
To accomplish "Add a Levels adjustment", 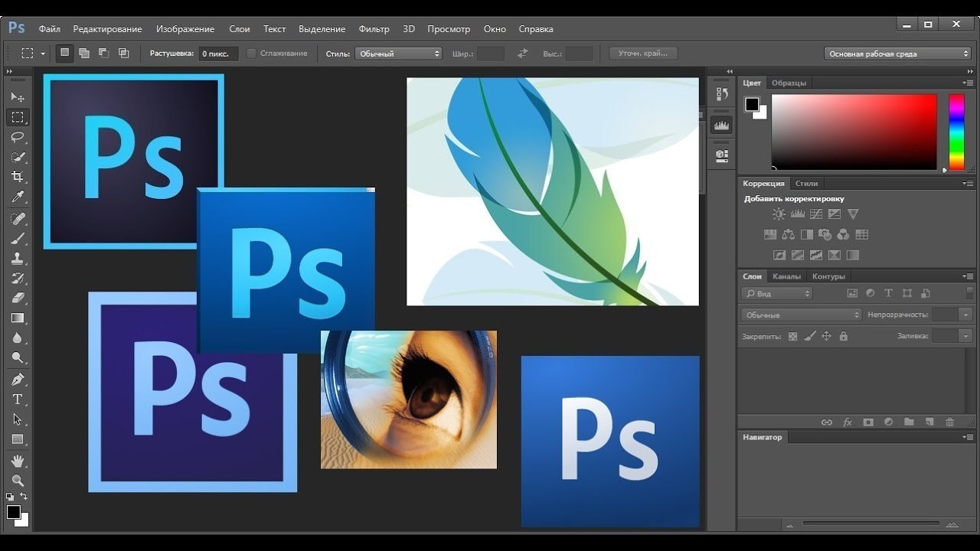I will coord(797,214).
